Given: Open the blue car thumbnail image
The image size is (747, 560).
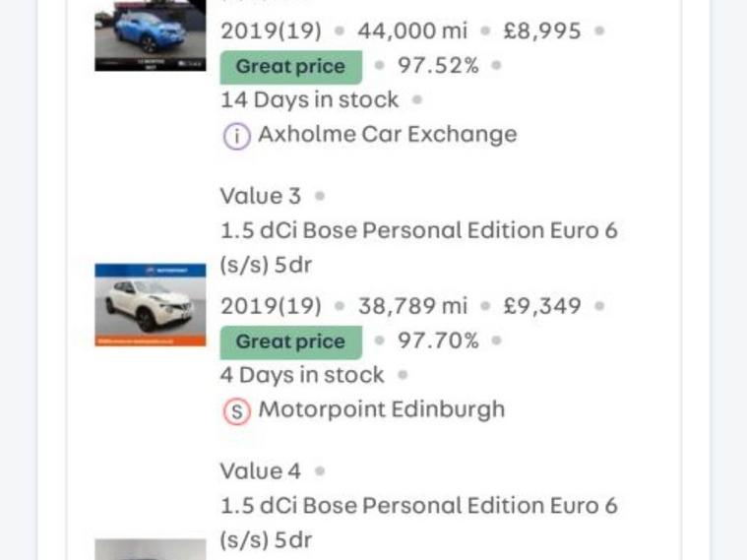Looking at the screenshot, I should click(x=150, y=35).
